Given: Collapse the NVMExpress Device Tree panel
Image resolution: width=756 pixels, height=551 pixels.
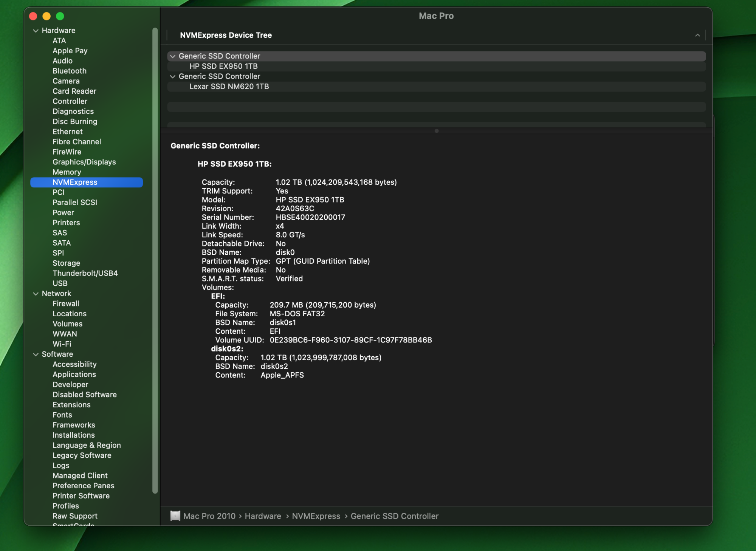Looking at the screenshot, I should [697, 35].
